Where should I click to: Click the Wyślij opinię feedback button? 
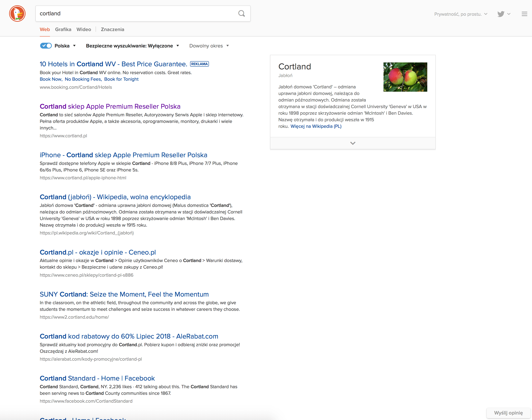pyautogui.click(x=508, y=413)
